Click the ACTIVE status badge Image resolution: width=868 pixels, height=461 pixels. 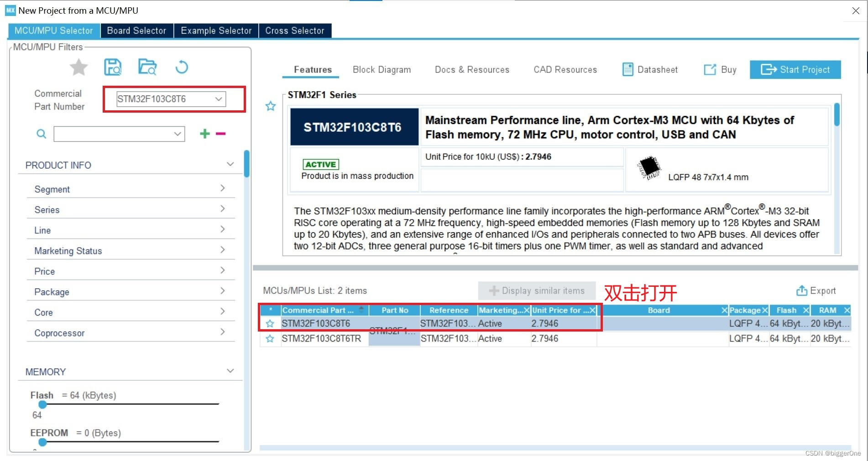click(321, 164)
